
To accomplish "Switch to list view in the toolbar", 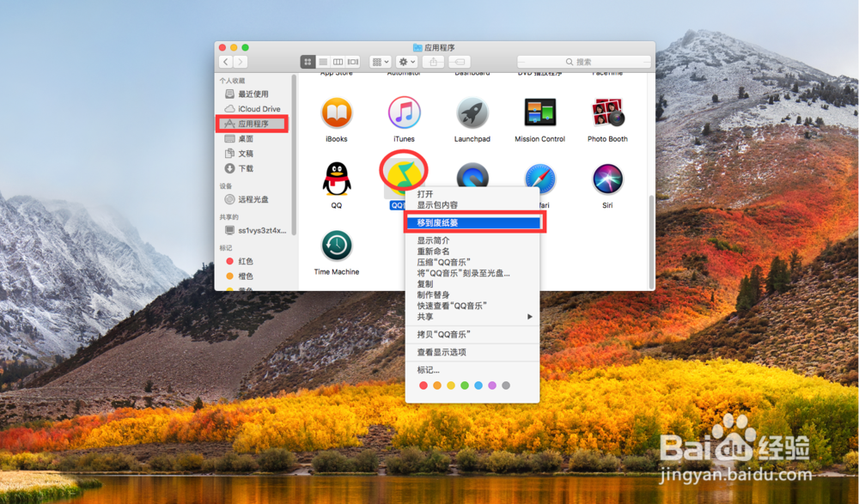I will click(x=323, y=61).
